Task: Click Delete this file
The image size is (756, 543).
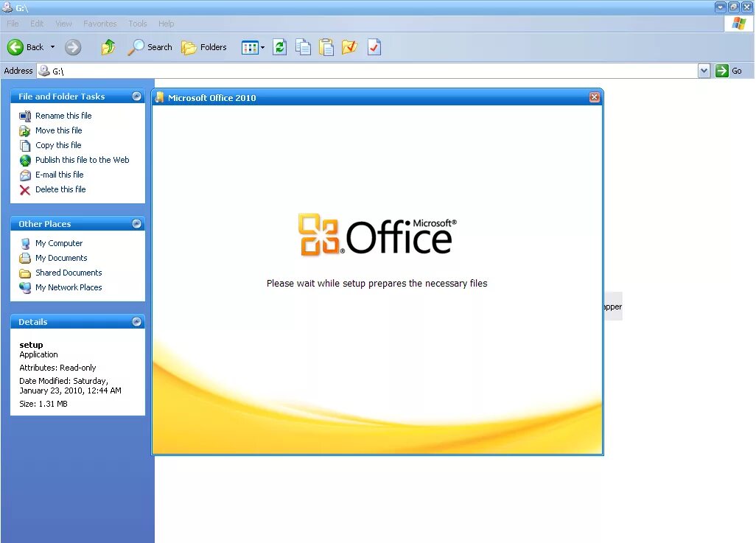Action: pos(60,189)
